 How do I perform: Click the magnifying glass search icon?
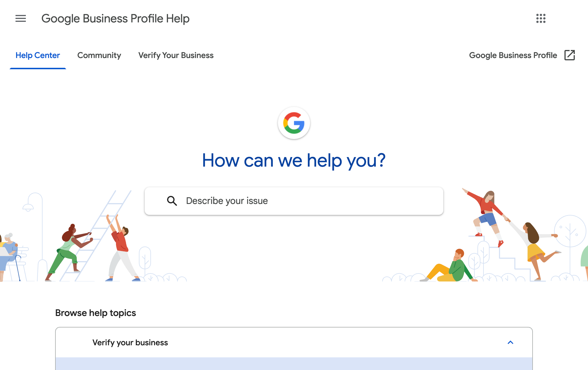172,201
